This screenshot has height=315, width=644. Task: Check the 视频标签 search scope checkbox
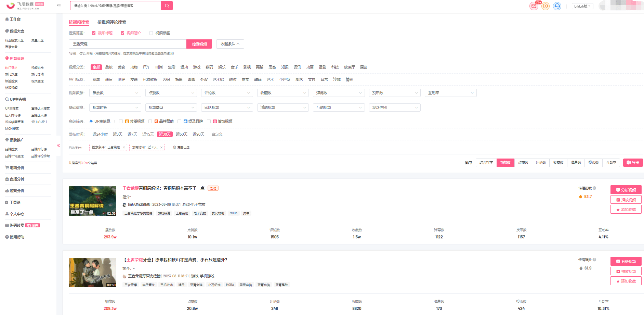pos(151,33)
